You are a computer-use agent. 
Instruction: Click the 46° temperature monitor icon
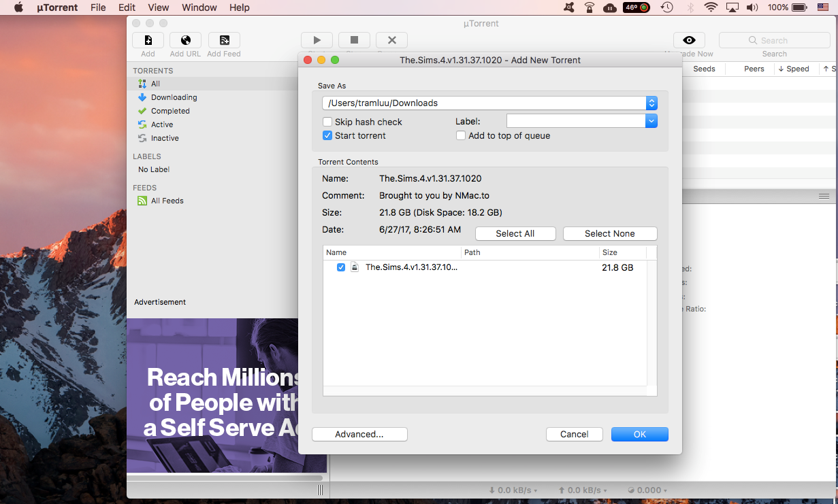(x=636, y=7)
